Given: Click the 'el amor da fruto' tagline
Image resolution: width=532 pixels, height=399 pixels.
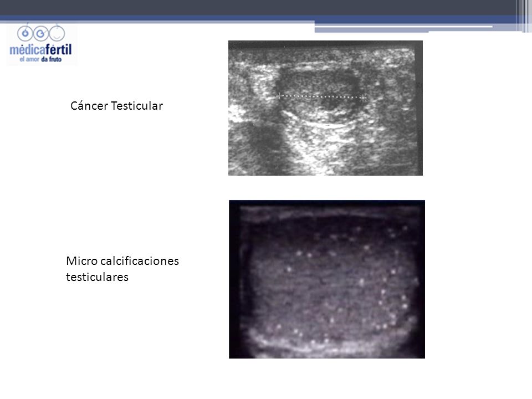Looking at the screenshot, I should (40, 59).
